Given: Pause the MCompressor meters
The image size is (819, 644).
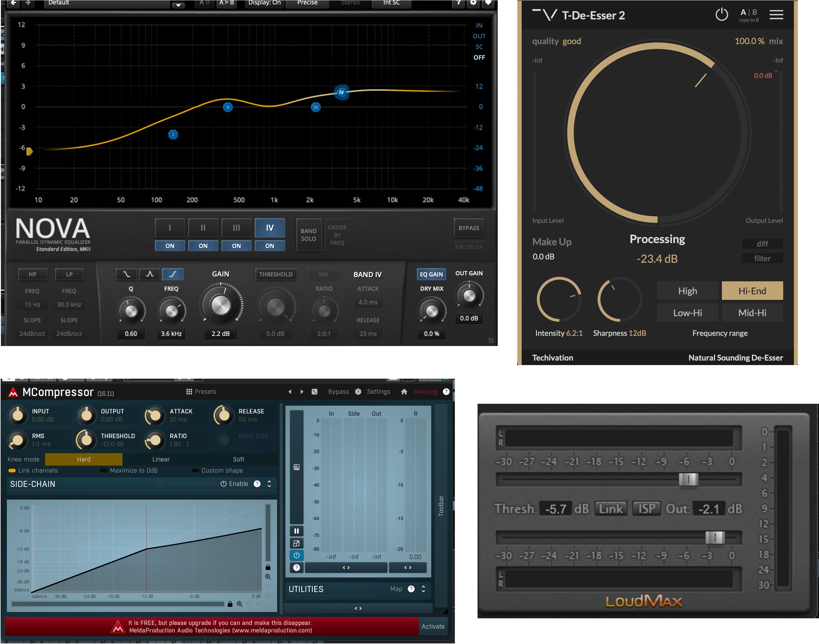Looking at the screenshot, I should tap(296, 531).
